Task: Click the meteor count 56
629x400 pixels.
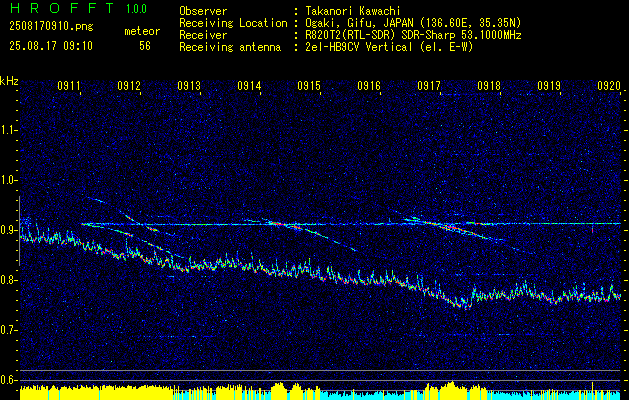Action: coord(145,46)
